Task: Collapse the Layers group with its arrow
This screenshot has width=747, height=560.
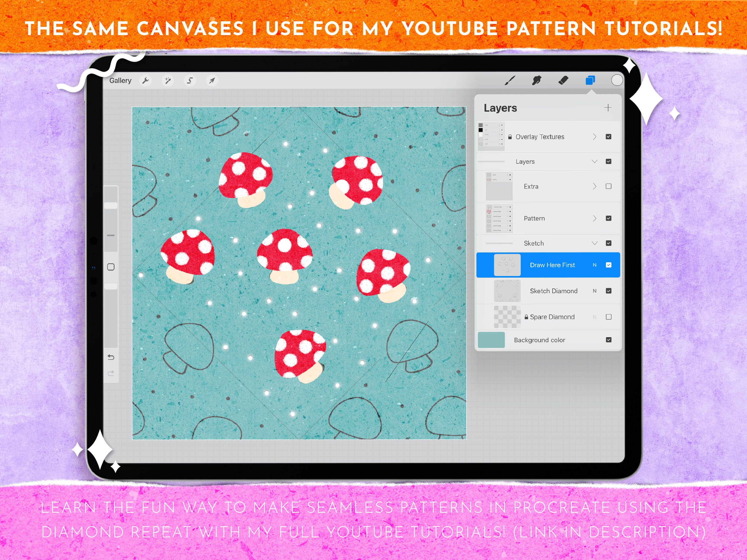Action: [x=595, y=161]
